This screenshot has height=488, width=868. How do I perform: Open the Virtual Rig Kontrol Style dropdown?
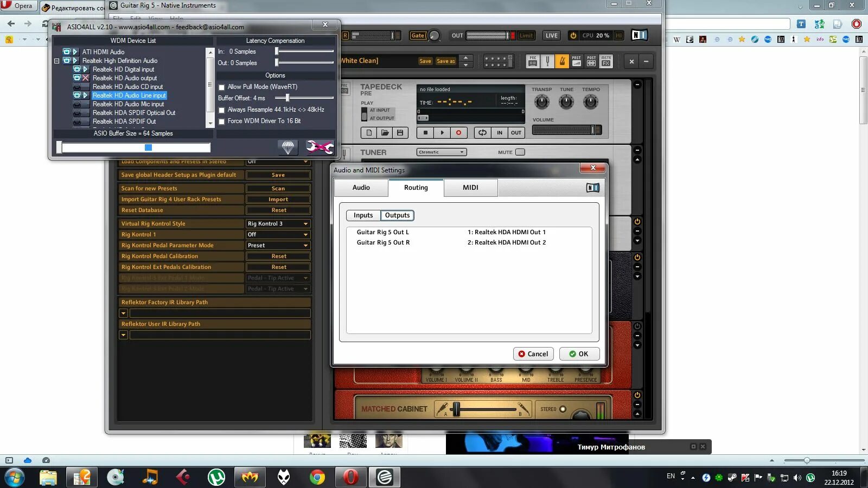[x=278, y=224]
